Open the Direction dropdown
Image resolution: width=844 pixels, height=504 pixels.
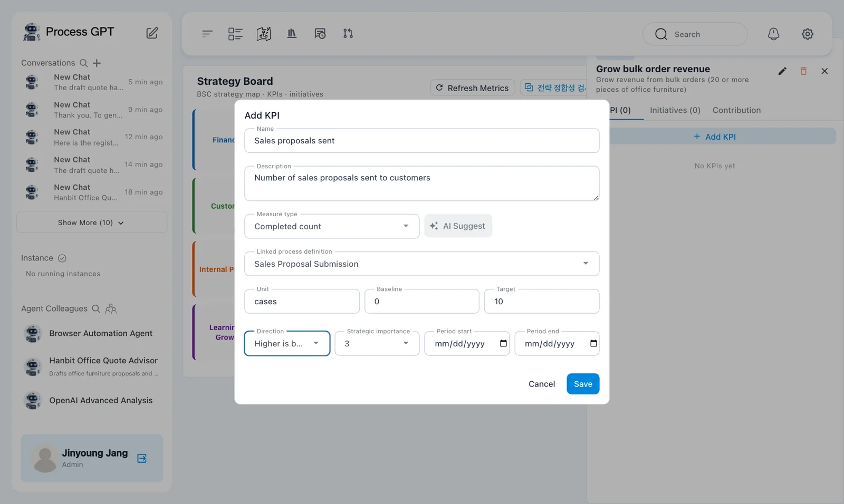[287, 344]
